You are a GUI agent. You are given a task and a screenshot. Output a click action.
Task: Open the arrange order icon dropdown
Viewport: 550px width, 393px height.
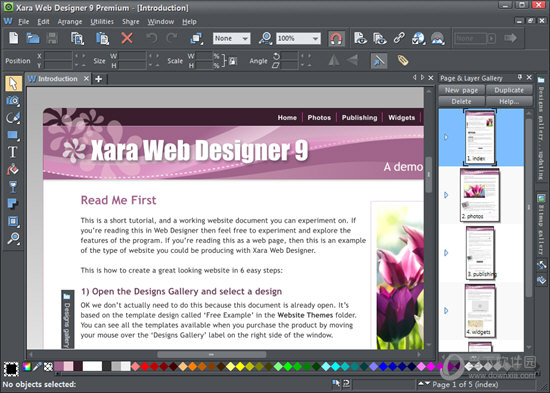[196, 38]
